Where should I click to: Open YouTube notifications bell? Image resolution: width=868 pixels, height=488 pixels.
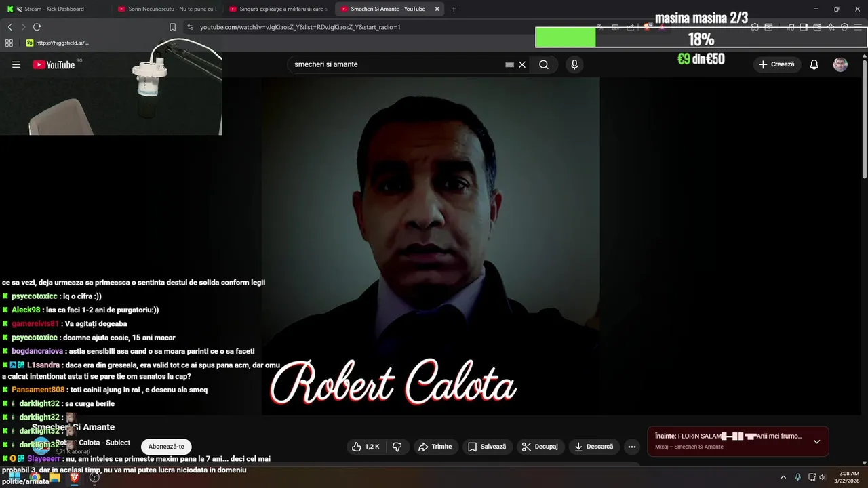814,64
